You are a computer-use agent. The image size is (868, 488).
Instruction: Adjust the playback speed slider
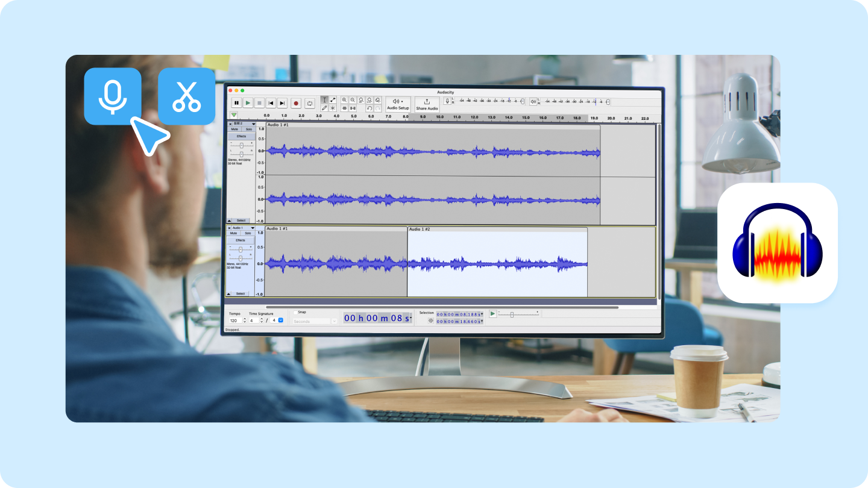point(512,314)
